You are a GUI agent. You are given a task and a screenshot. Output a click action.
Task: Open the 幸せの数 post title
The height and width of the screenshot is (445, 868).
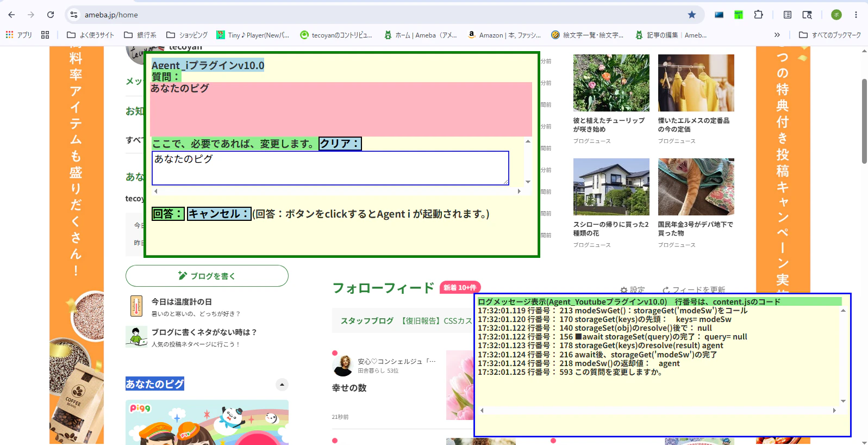pyautogui.click(x=349, y=388)
